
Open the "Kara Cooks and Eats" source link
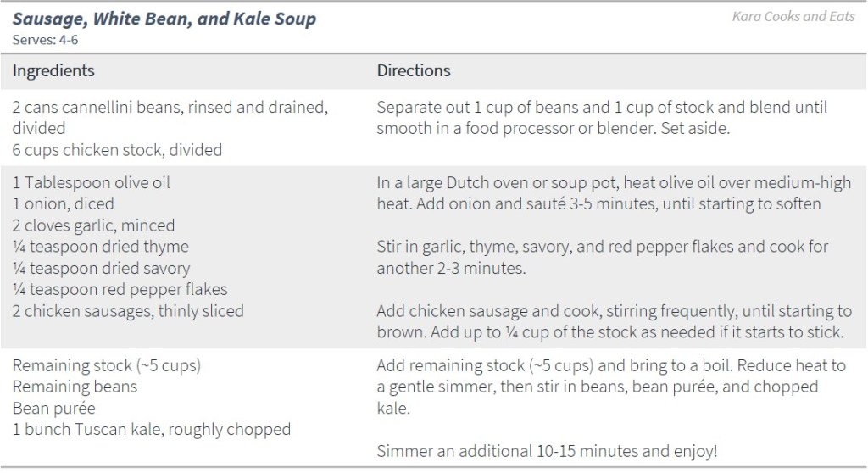(x=793, y=16)
